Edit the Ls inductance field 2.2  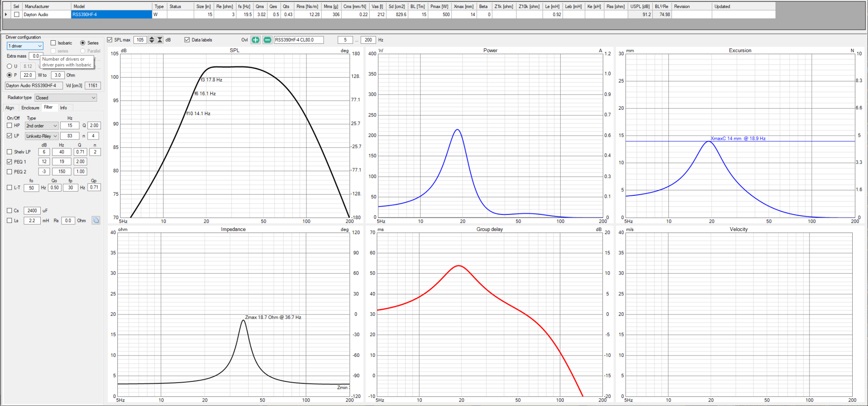point(32,221)
